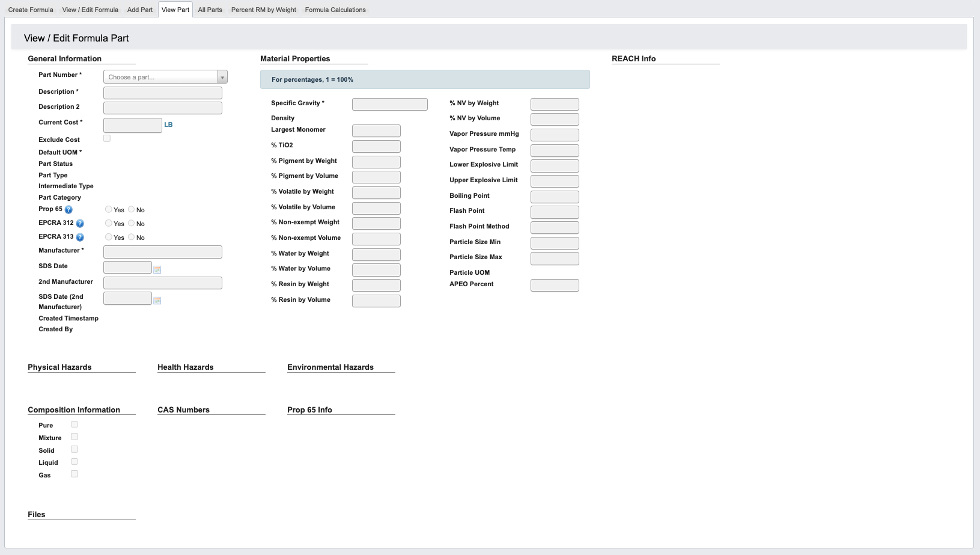Viewport: 980px width, 555px height.
Task: Switch to the View / Edit Formula tab
Action: click(x=90, y=10)
